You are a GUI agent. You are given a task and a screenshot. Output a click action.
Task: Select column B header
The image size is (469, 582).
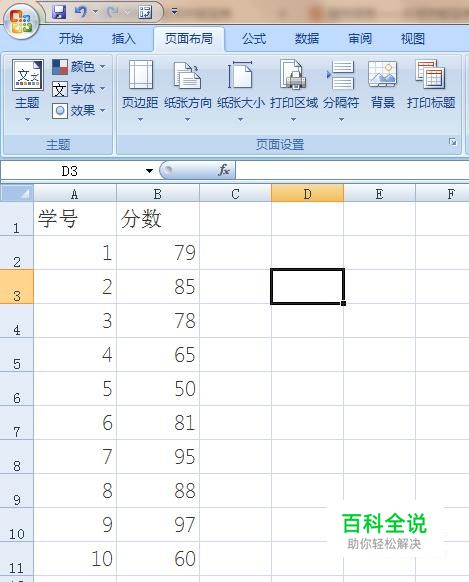(158, 194)
